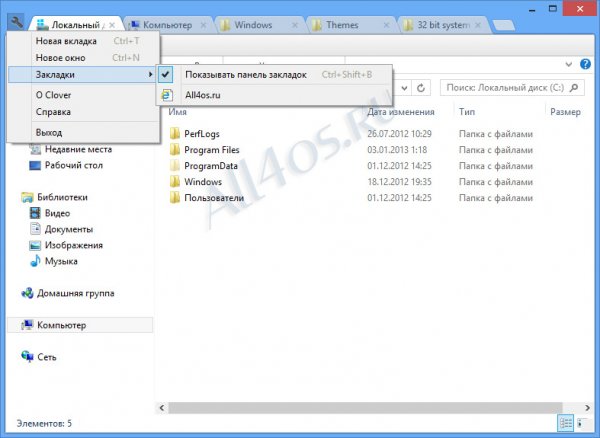Switch to large icons view
Viewport: 600px width, 438px height.
[x=582, y=423]
